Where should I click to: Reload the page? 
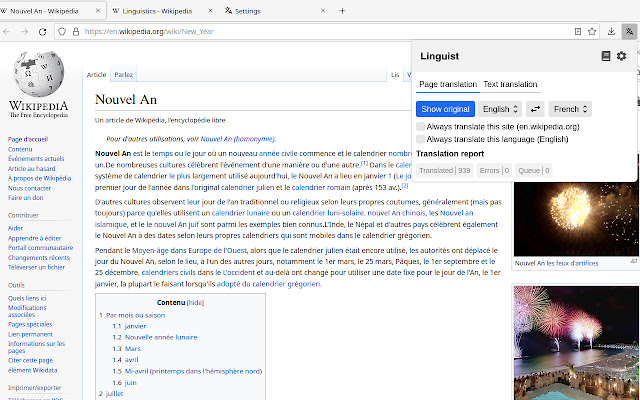(41, 31)
